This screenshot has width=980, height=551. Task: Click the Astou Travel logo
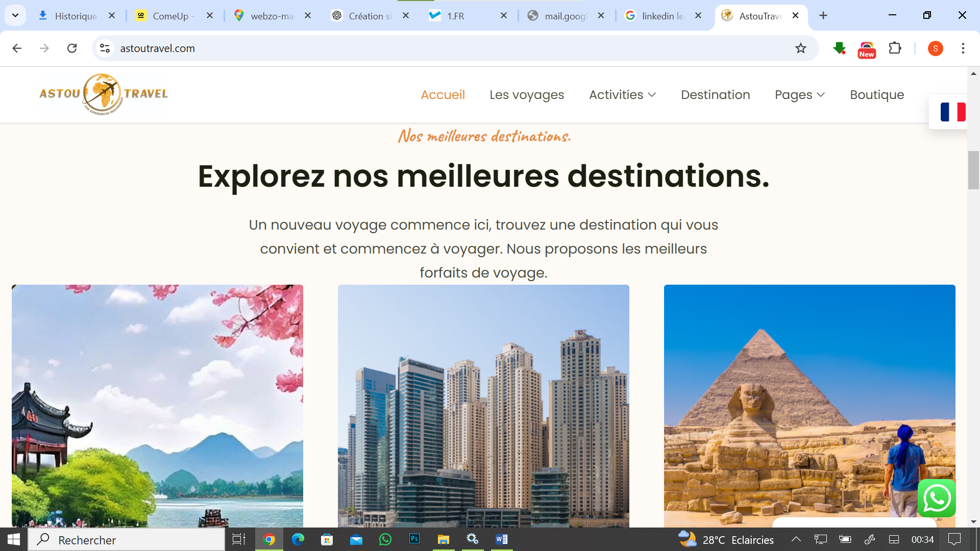pos(104,94)
